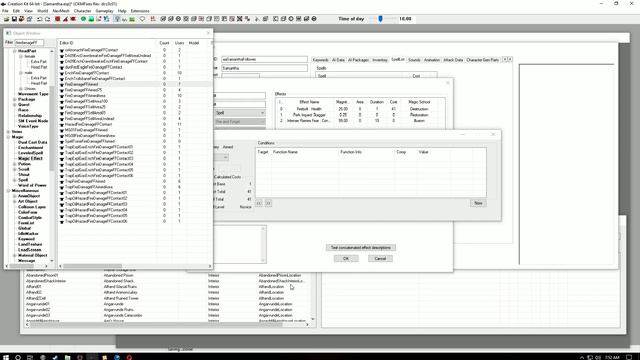Click the taskbar search circle icon
This screenshot has width=640, height=360.
18,357
